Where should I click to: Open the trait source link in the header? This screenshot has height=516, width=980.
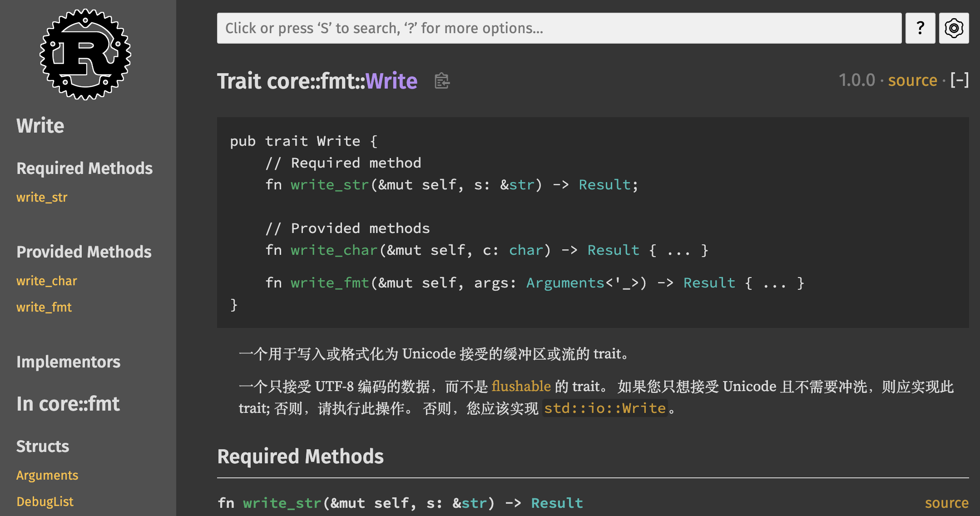coord(912,80)
